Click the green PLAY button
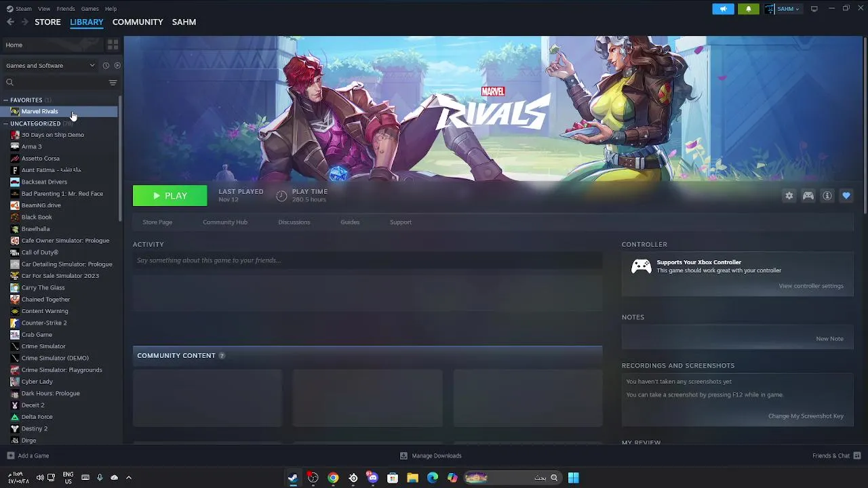868x488 pixels. pos(170,196)
